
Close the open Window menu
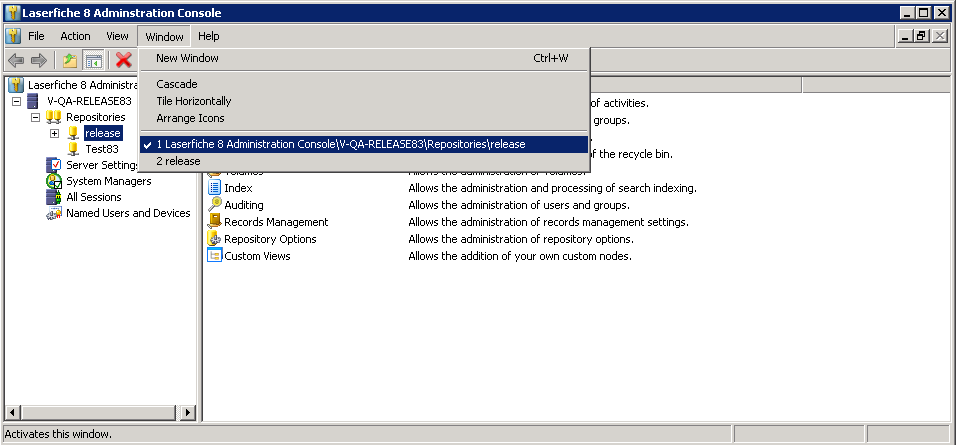coord(164,37)
